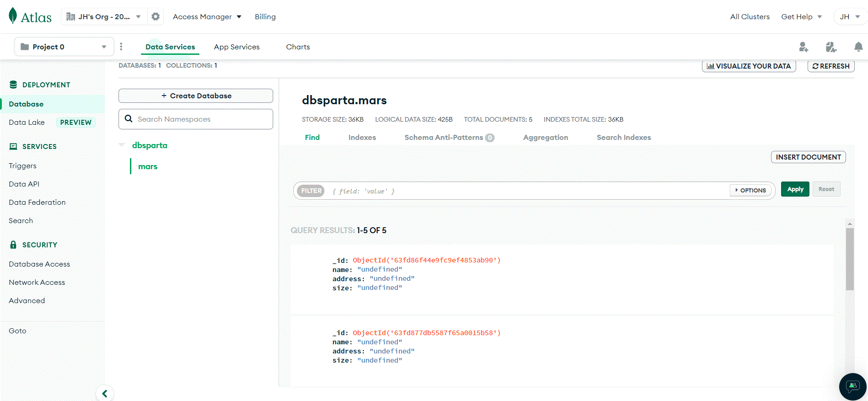Expand the Access Manager dropdown

click(207, 16)
